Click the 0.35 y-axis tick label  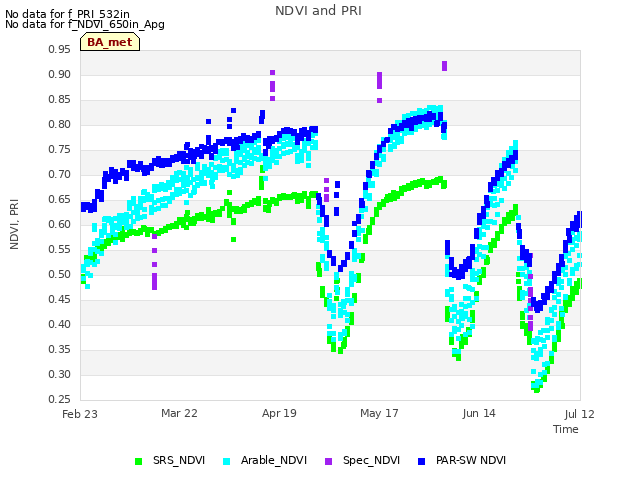(60, 349)
